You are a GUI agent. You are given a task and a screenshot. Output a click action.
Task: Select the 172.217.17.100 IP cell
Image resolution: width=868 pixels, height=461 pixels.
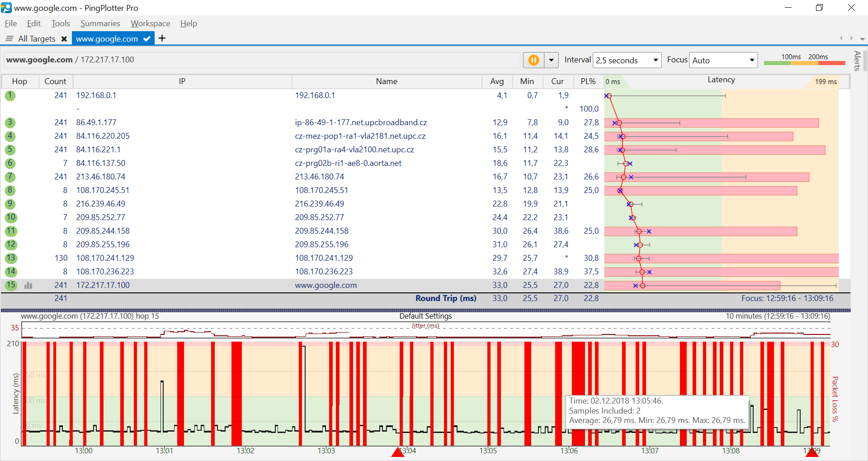pos(103,285)
